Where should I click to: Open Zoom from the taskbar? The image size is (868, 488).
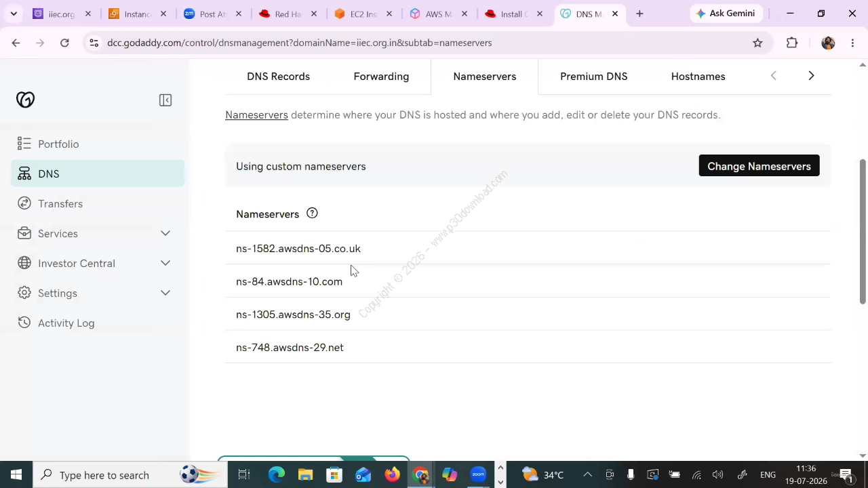[479, 474]
